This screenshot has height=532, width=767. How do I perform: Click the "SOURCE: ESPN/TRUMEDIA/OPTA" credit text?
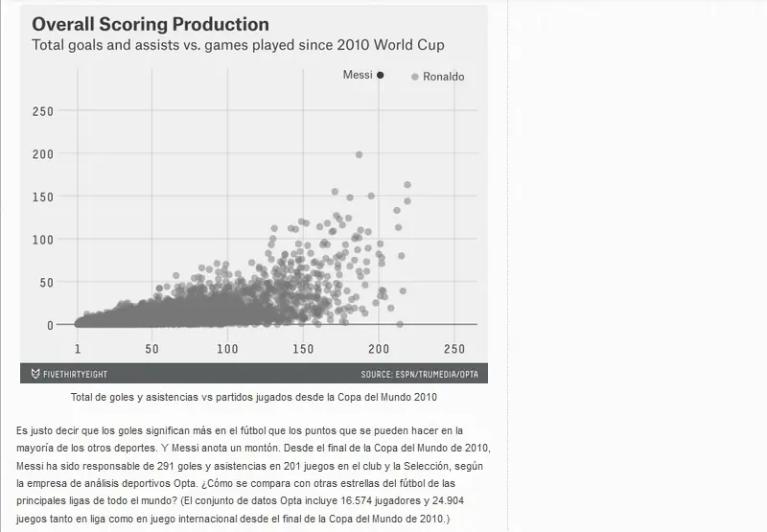[x=420, y=375]
